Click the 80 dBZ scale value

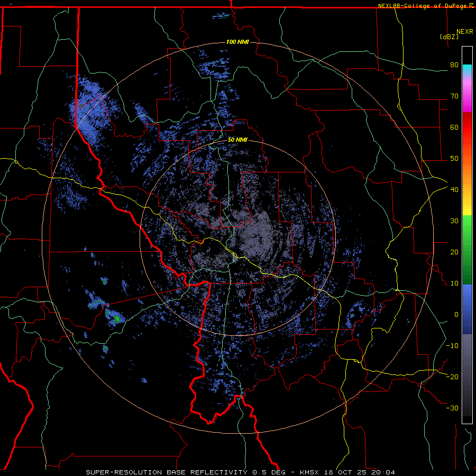coord(454,65)
